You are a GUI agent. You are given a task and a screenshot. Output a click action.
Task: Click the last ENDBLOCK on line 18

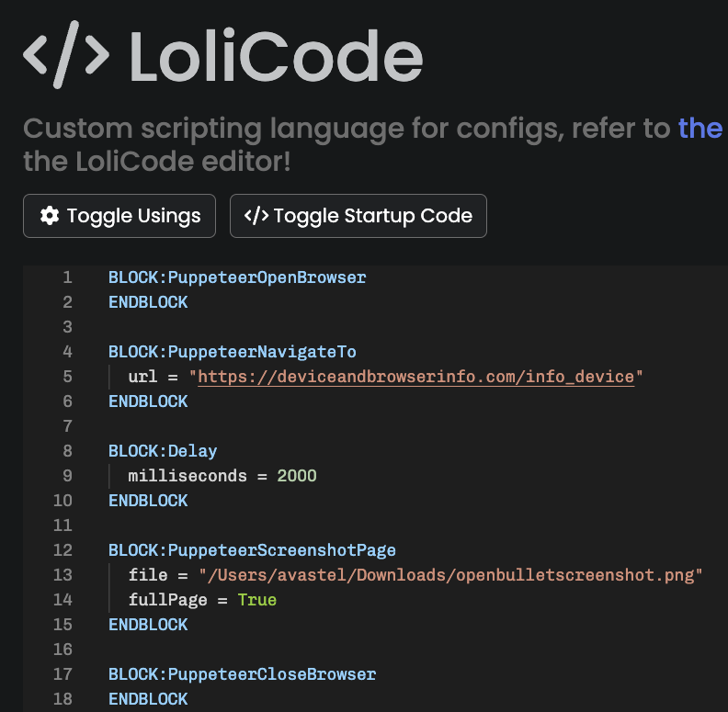pos(148,699)
